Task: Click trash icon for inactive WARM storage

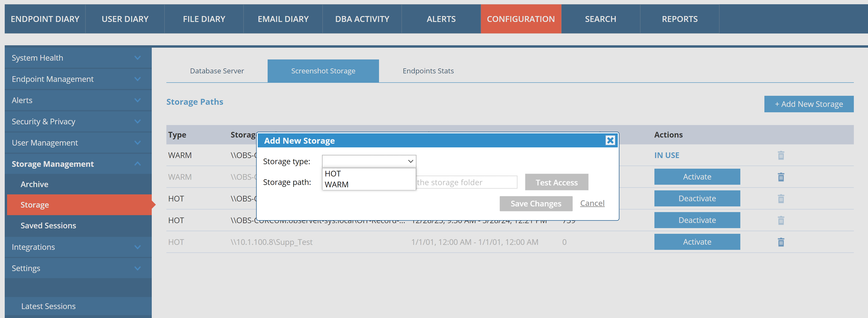Action: coord(781,177)
